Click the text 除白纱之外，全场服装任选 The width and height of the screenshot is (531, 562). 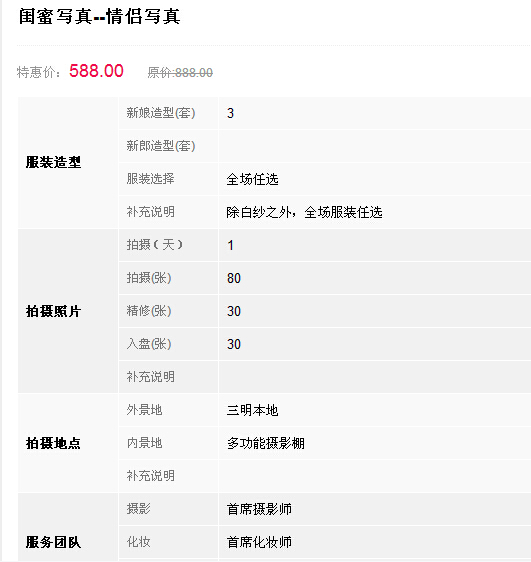click(304, 212)
